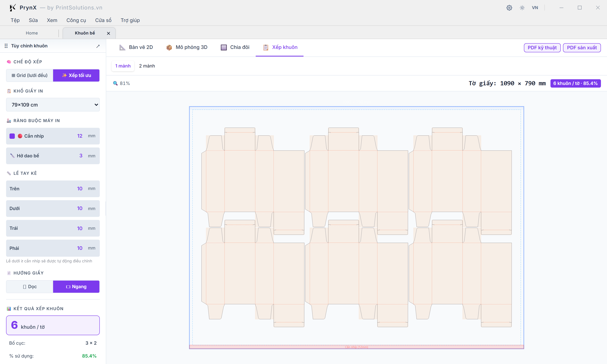607x364 pixels.
Task: Toggle the Cắn nhíp purple checkbox
Action: 12,136
